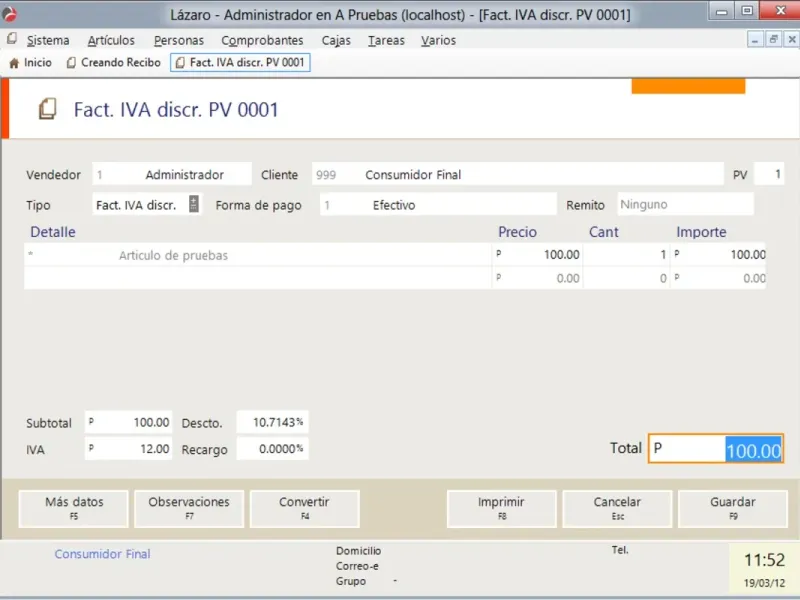Screen dimensions: 800x600
Task: Click the 11:52 clock in status panel
Action: (x=764, y=560)
